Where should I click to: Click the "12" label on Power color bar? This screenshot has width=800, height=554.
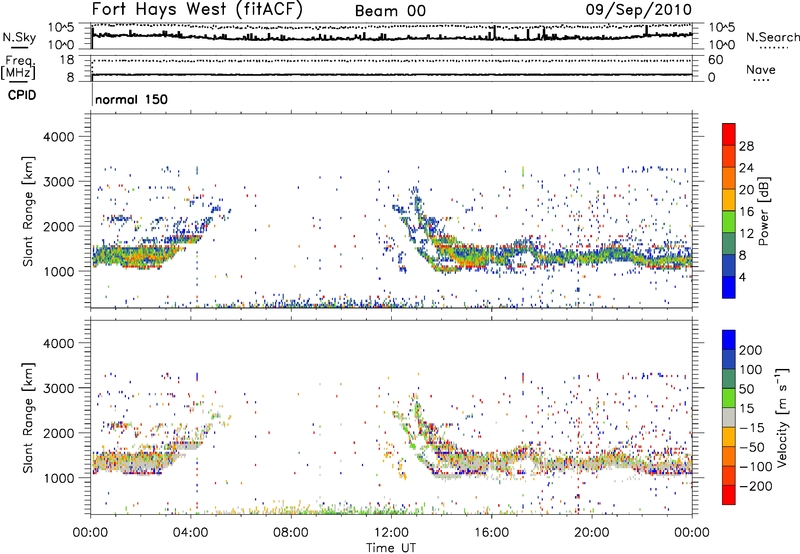[x=746, y=234]
